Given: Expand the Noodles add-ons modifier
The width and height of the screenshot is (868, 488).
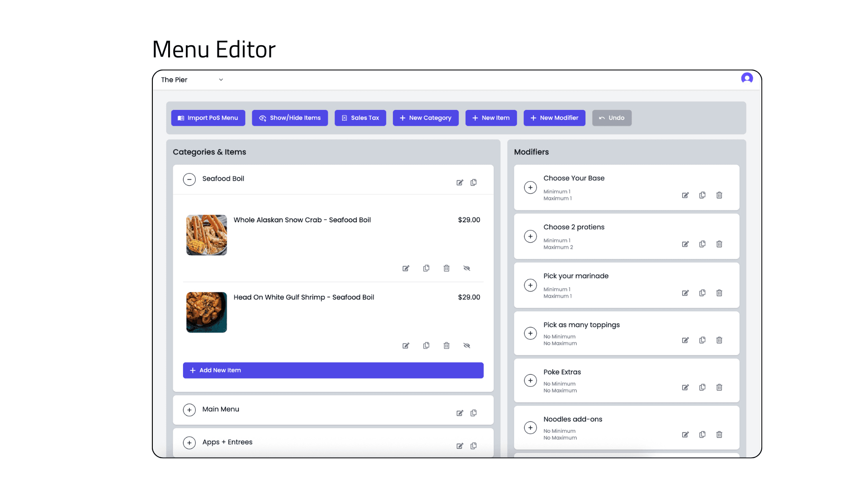Looking at the screenshot, I should pos(530,427).
